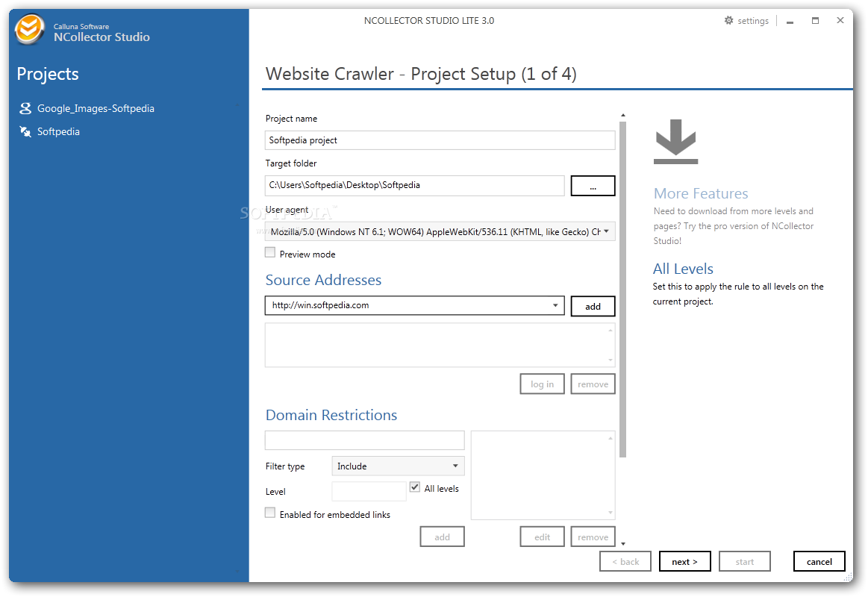Image resolution: width=868 pixels, height=597 pixels.
Task: Click the Project name input field
Action: tap(440, 140)
